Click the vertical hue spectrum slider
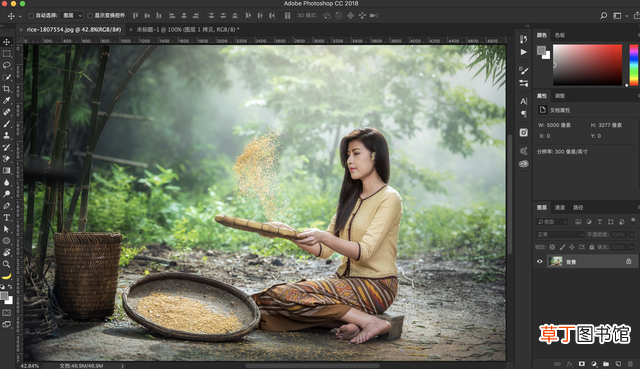This screenshot has width=640, height=369. [633, 65]
